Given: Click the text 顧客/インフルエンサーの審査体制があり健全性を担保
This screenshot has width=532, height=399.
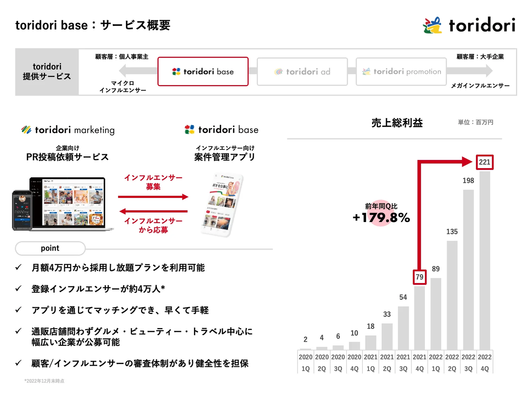Looking at the screenshot, I should coord(140,363).
